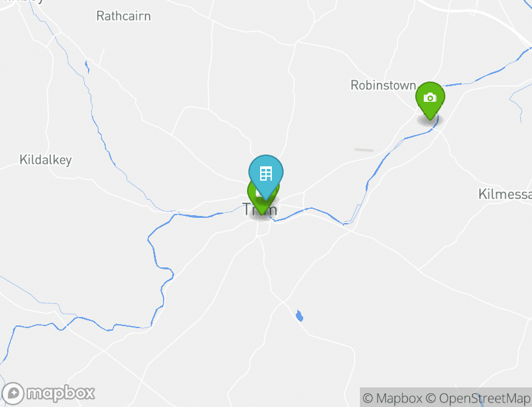This screenshot has width=532, height=407.
Task: Click the Kilmessan place label
Action: (505, 194)
